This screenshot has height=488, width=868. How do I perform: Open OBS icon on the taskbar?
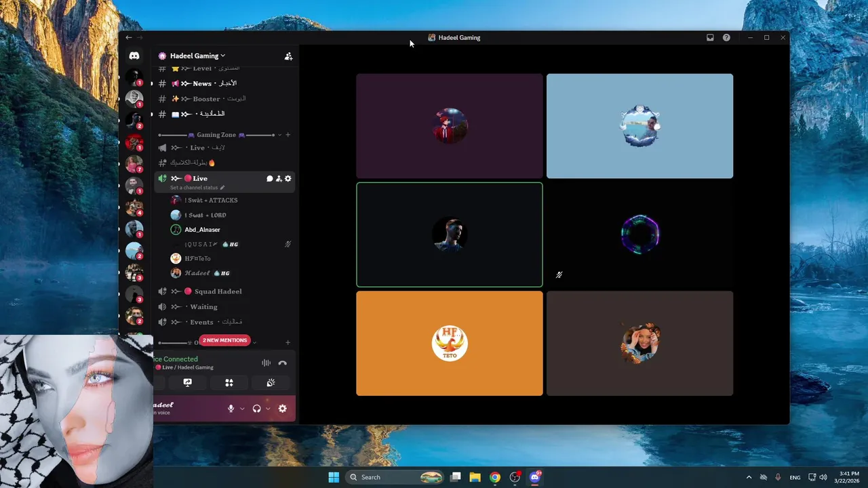[x=515, y=477]
